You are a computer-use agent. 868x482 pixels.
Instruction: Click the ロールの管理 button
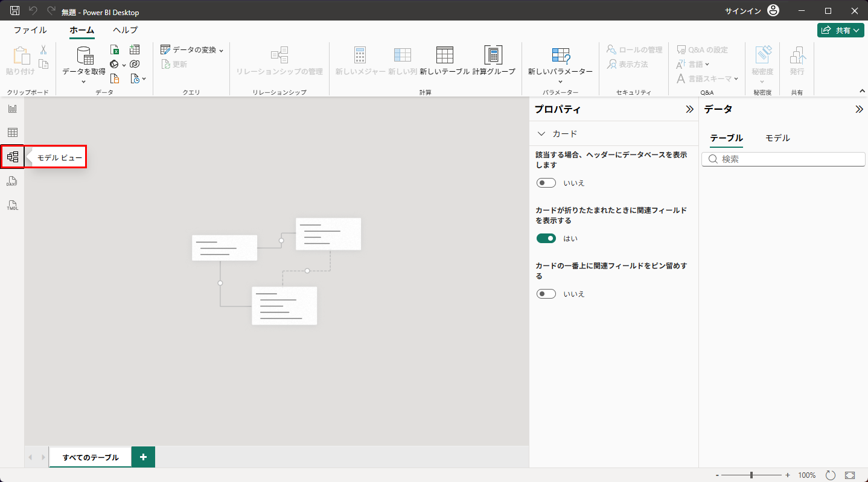point(634,49)
